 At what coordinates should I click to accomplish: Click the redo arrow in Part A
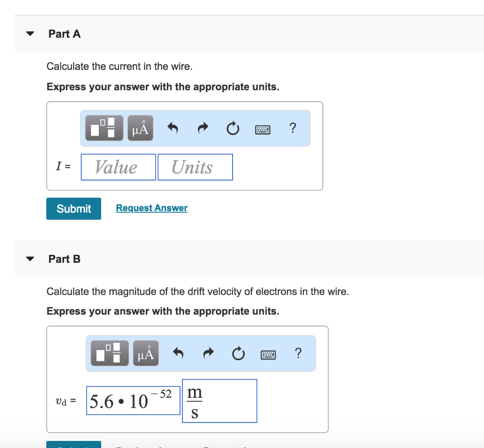(x=203, y=128)
